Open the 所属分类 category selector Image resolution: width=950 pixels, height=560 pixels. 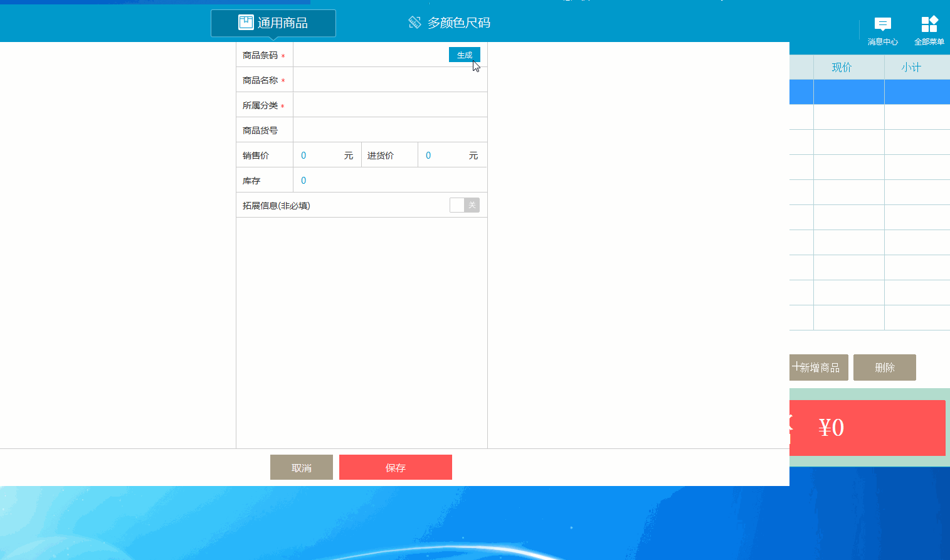tap(389, 105)
